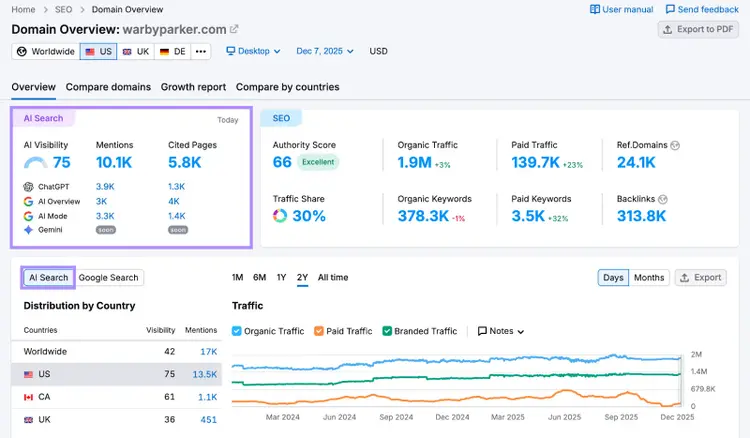Screen dimensions: 750x438
Task: Click the Gemini sparkle icon
Action: click(x=28, y=230)
